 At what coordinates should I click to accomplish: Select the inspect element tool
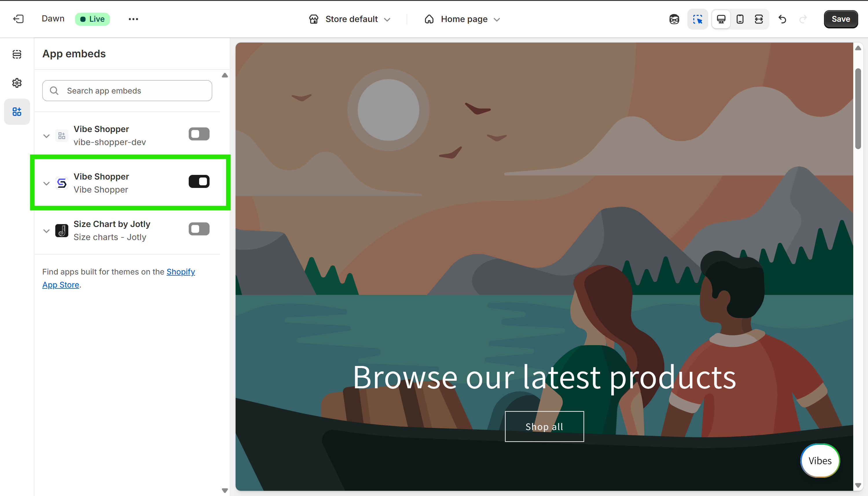[x=698, y=19]
